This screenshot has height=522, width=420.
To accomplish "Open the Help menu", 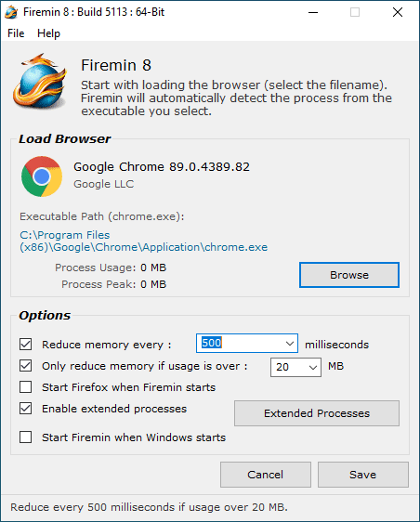I will tap(48, 33).
